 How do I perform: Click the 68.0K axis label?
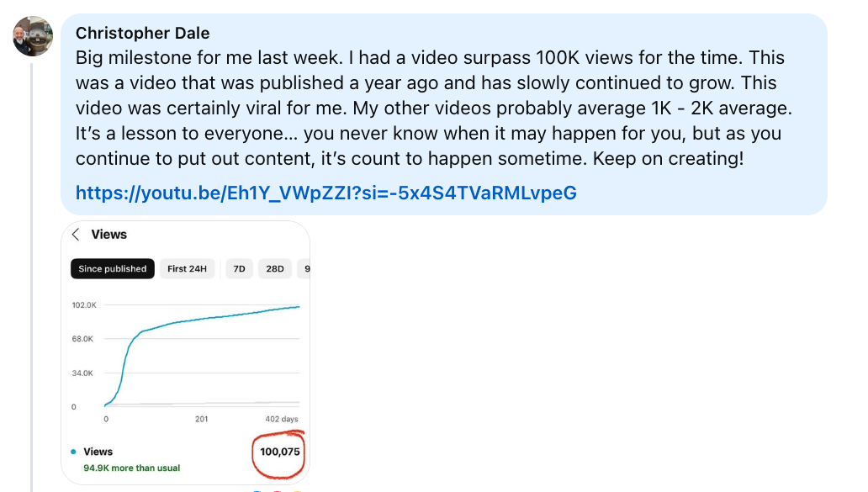coord(82,339)
